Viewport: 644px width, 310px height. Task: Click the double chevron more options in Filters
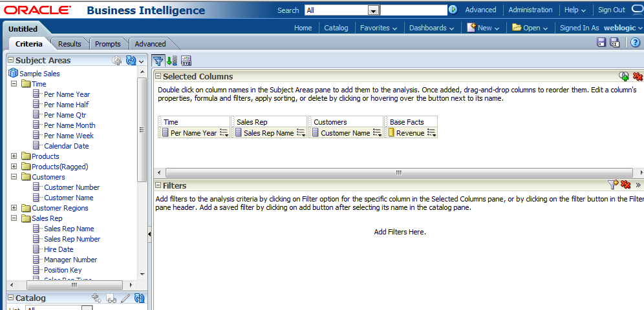638,185
